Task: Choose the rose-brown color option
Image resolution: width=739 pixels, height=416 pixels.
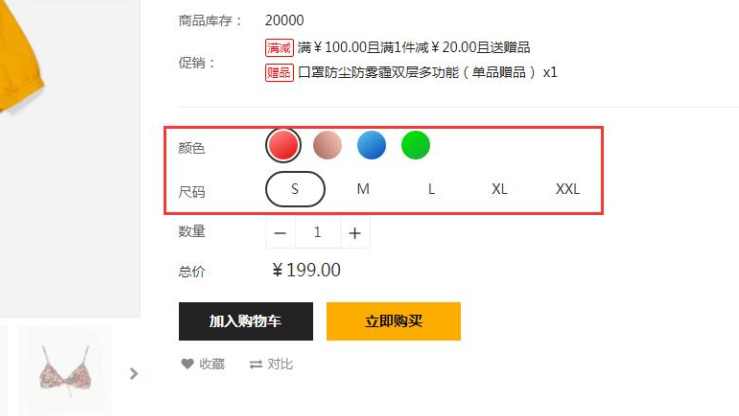Action: pyautogui.click(x=327, y=145)
